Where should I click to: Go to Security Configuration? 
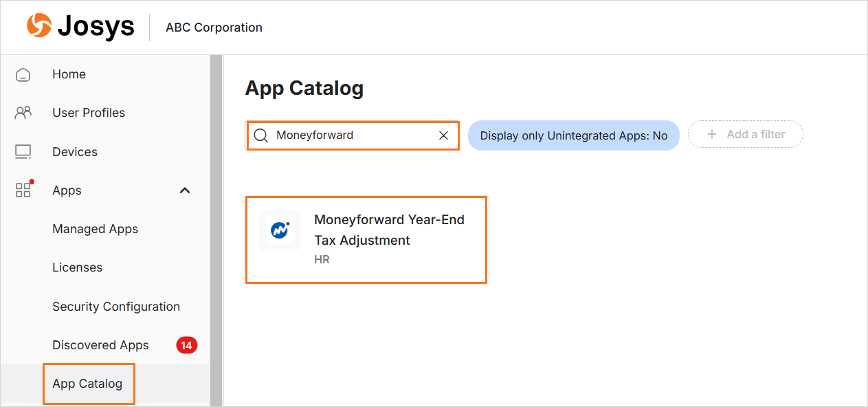116,307
